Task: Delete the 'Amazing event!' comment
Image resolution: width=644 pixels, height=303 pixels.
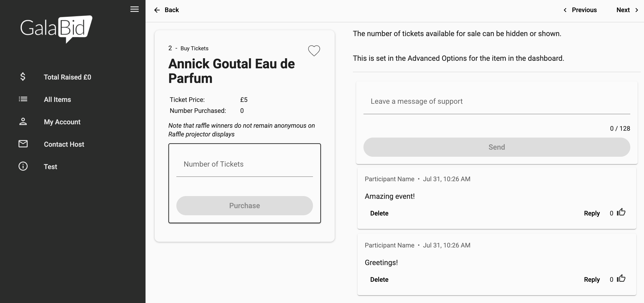Action: coord(379,213)
